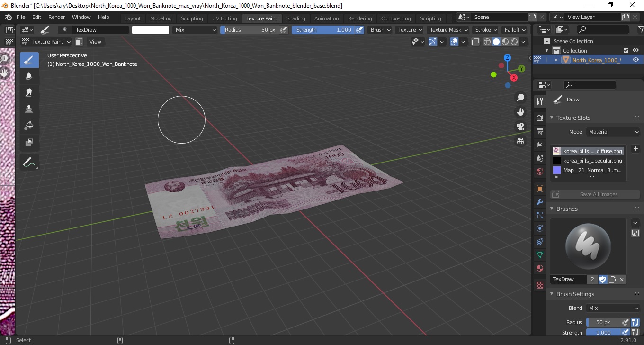
Task: Select the Annotate tool
Action: coord(29,162)
